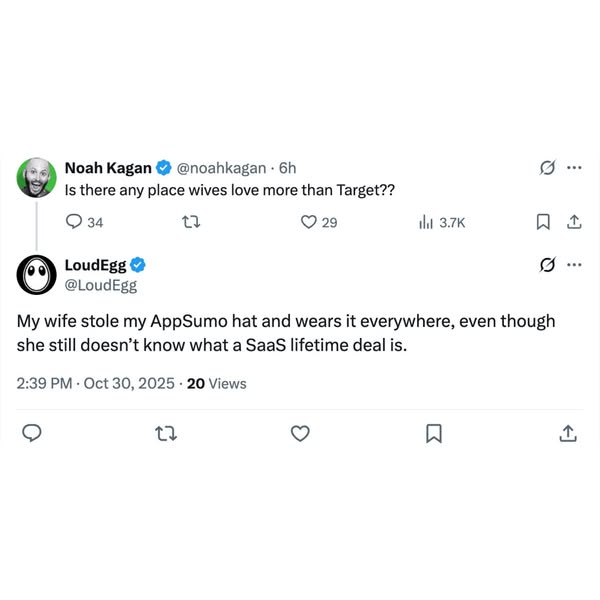Open LoudEgg's egg avatar

point(37,274)
